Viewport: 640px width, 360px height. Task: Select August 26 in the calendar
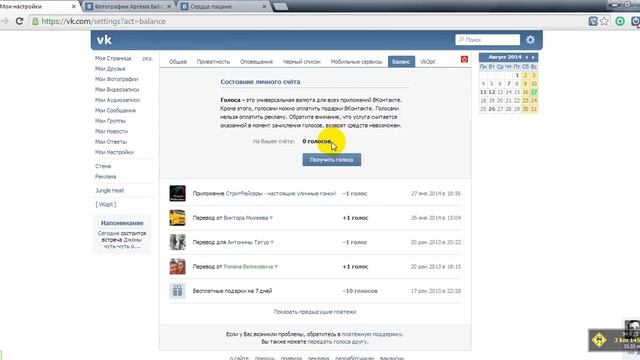[492, 109]
